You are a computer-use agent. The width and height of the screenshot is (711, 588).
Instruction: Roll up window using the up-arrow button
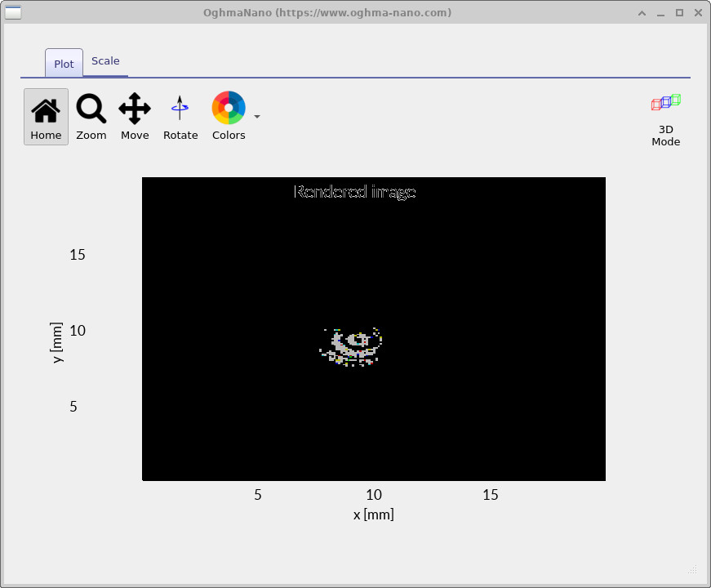click(x=643, y=12)
